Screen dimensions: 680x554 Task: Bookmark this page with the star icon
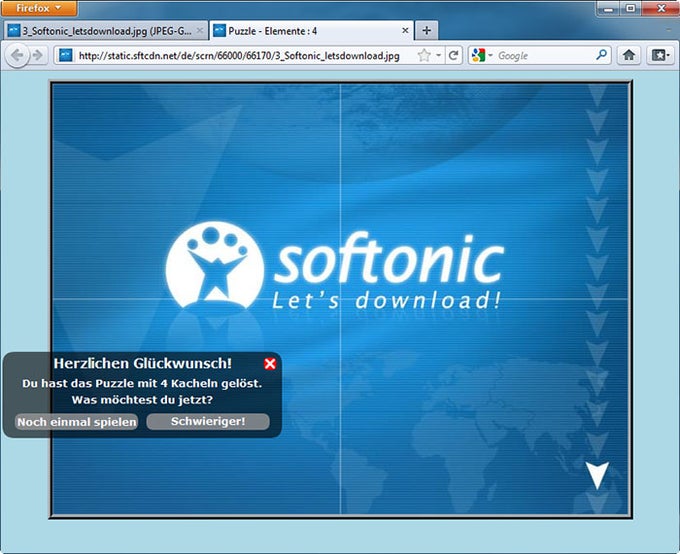pos(424,56)
